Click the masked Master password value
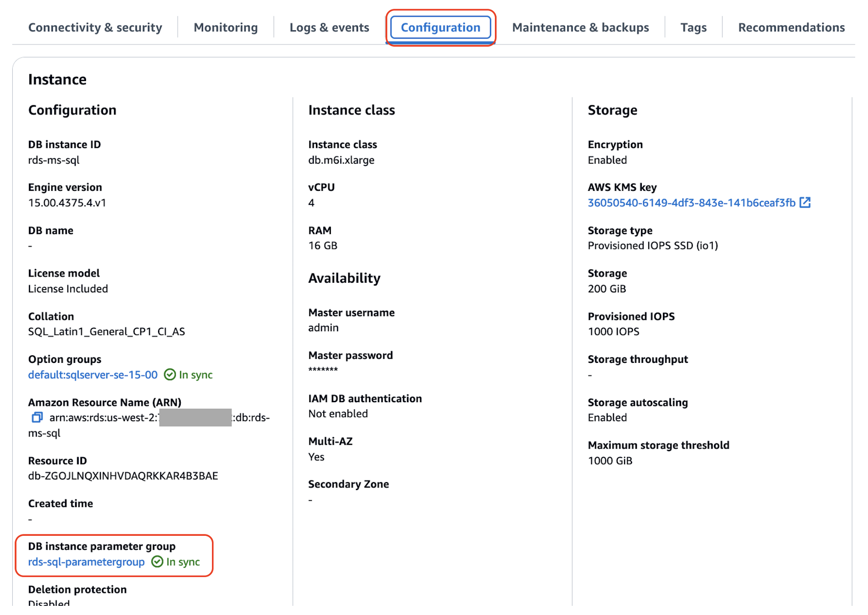The width and height of the screenshot is (868, 615). (323, 370)
